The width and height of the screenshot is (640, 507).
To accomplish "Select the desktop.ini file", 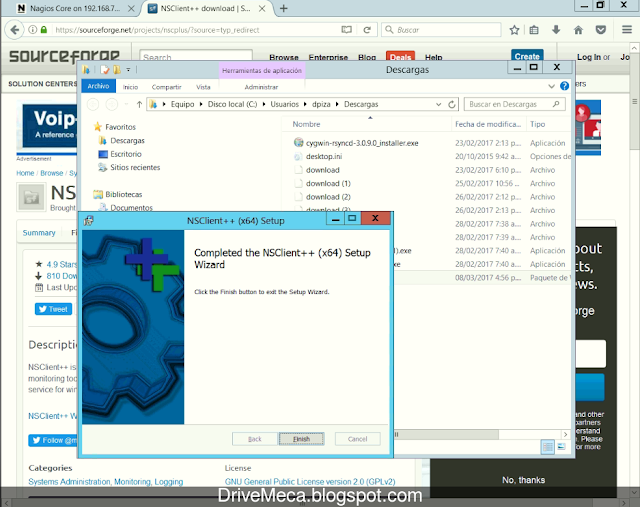I will [x=324, y=156].
